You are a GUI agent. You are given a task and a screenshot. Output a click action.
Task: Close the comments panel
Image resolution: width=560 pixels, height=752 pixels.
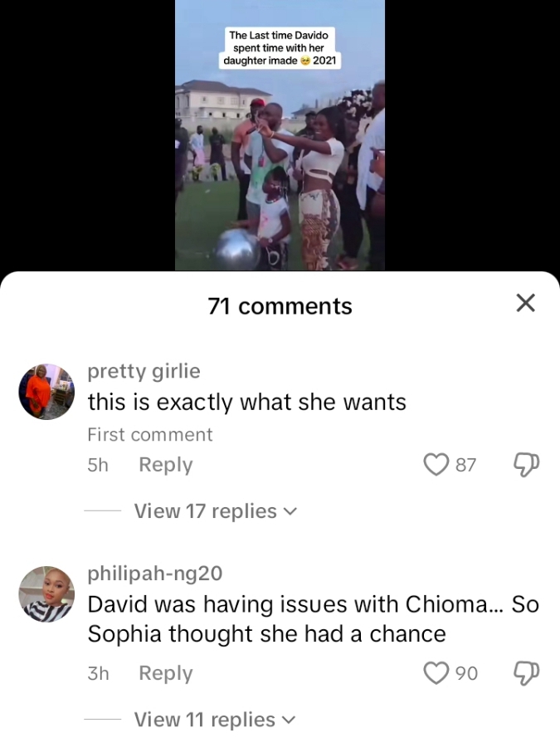click(525, 303)
